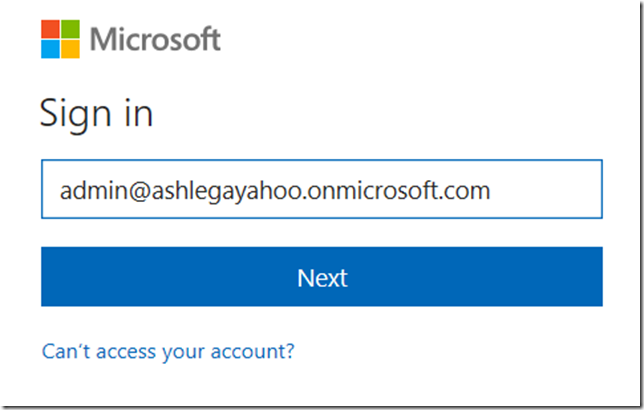Select the four-color Microsoft logo icon
The image size is (644, 410).
60,39
